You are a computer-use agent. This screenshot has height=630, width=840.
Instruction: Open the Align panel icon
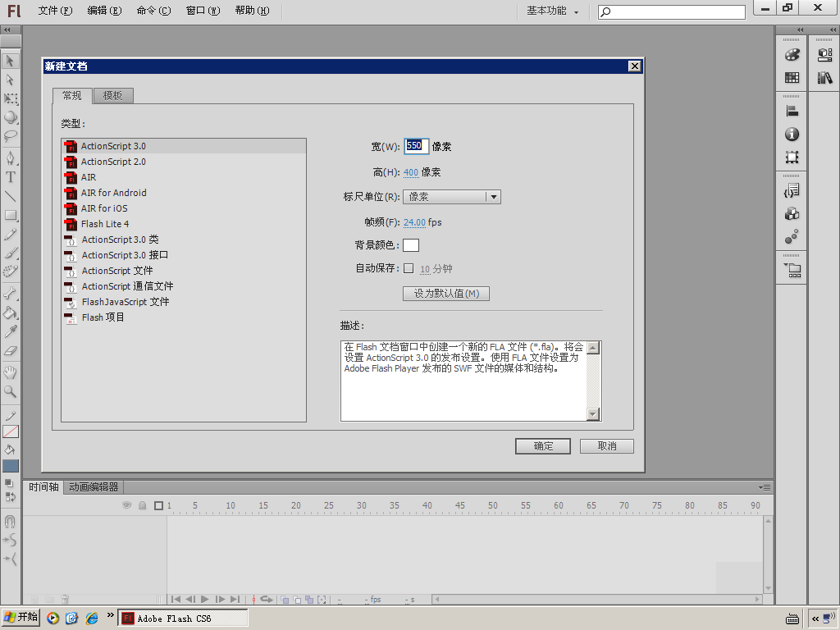792,111
